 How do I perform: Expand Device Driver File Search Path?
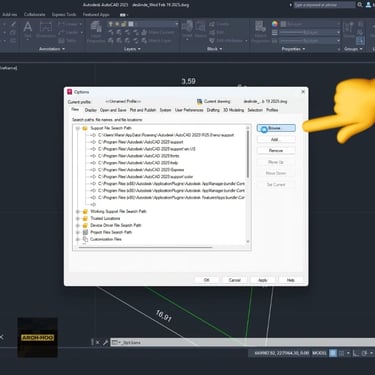coord(78,225)
